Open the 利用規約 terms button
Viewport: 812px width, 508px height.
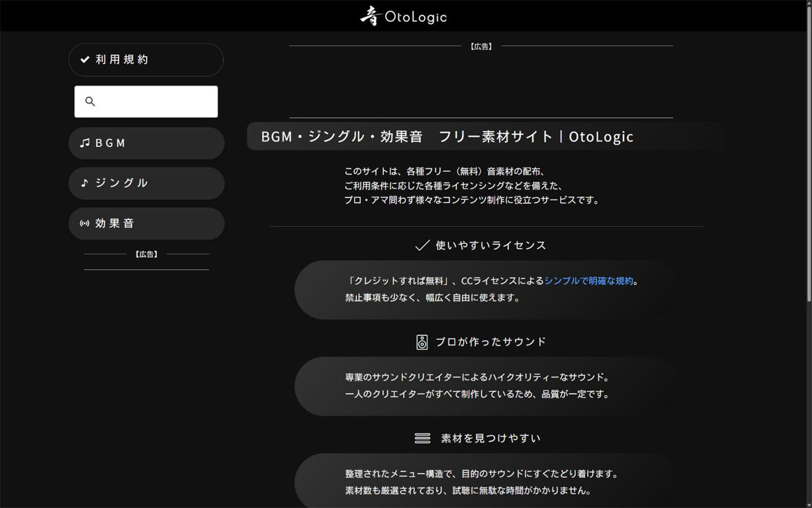coord(146,60)
